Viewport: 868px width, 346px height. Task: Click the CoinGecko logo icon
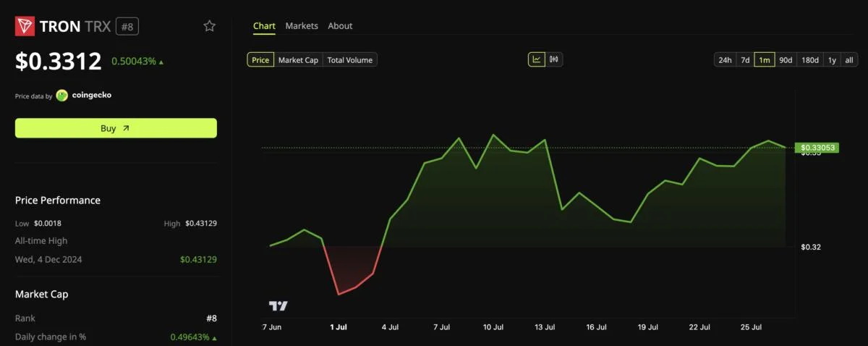pyautogui.click(x=62, y=95)
